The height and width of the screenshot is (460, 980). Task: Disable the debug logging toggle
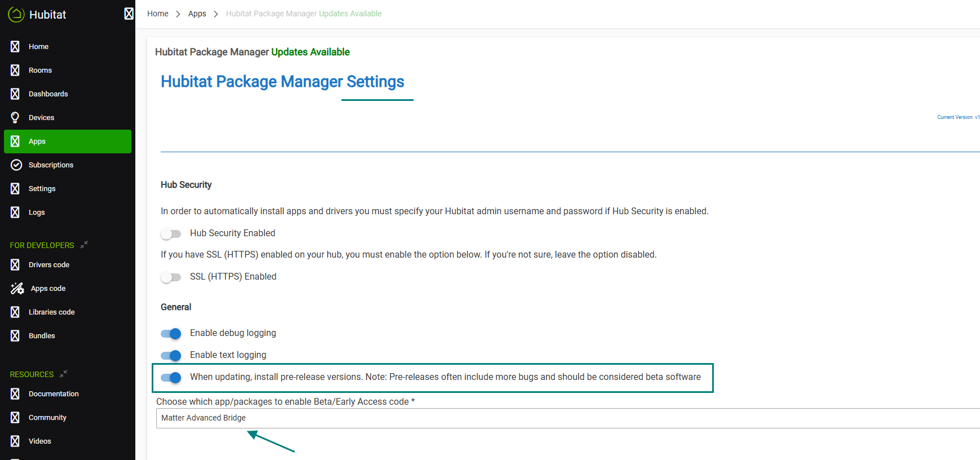171,333
